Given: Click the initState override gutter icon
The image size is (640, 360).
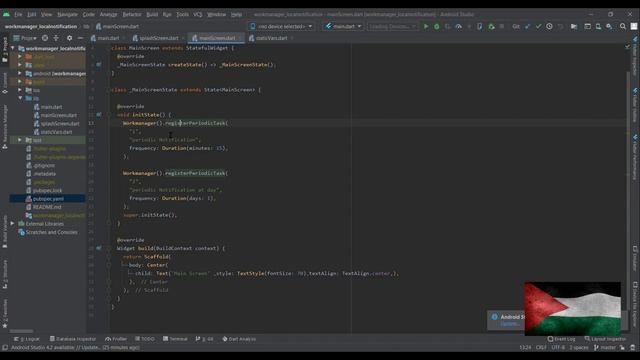Looking at the screenshot, I should [x=99, y=115].
